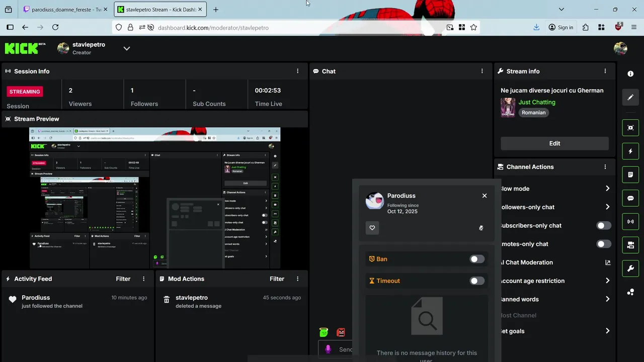Click 'stavlepetro' name in Mod Actions
Viewport: 644px width, 362px height.
192,298
